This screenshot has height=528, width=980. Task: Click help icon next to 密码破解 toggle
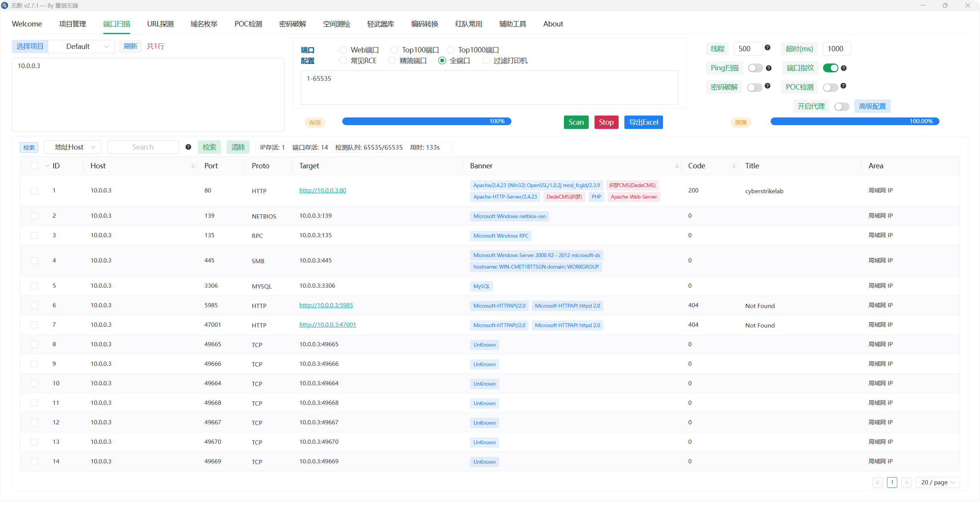[768, 86]
